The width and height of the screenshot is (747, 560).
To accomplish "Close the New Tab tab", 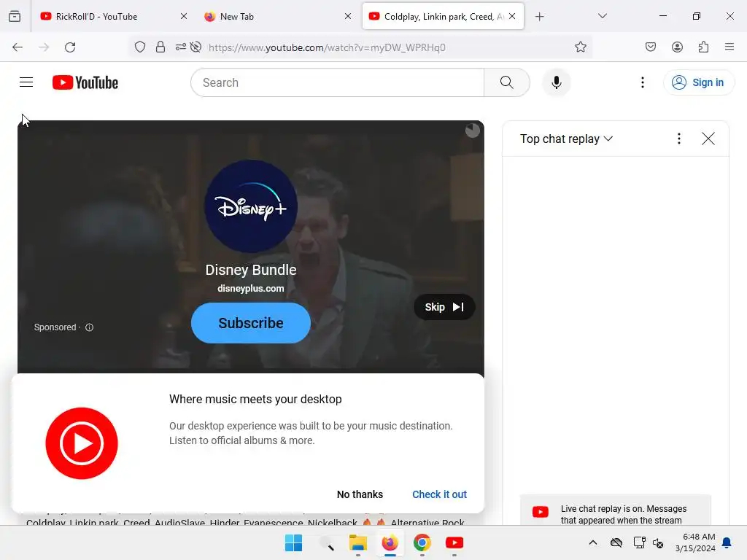I will coord(348,16).
